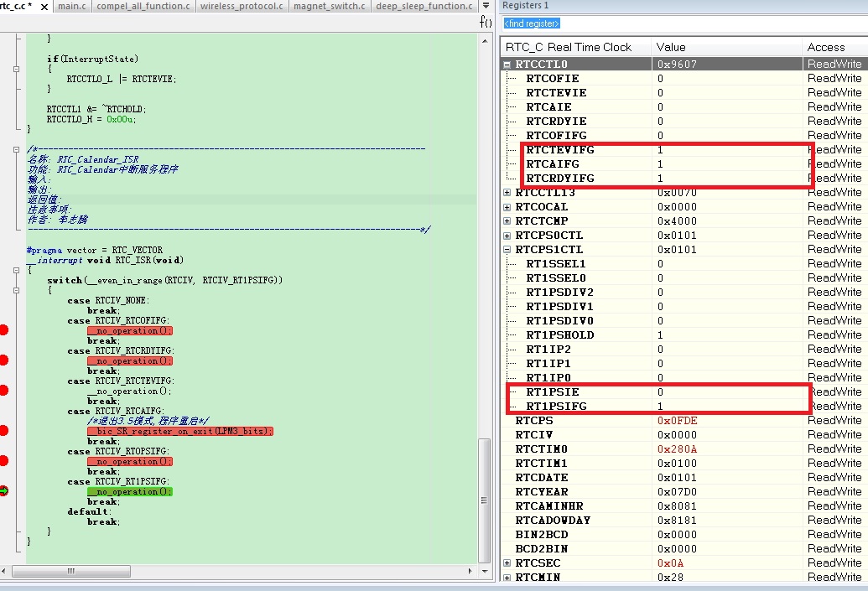The image size is (868, 591).
Task: Click the editor vertical scrollbar thumb
Action: click(x=485, y=500)
